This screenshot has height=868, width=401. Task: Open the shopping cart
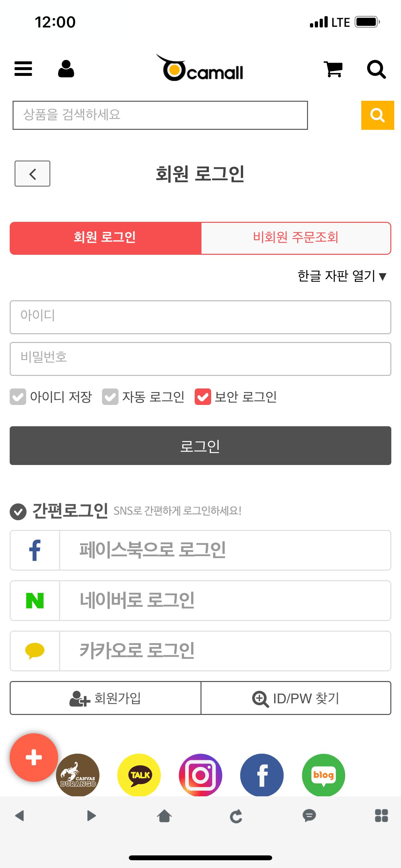333,69
